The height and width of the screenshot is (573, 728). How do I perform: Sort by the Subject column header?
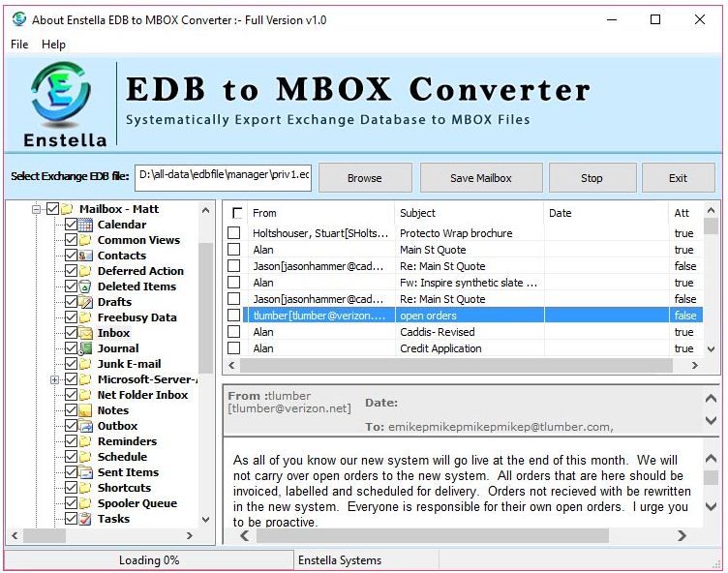469,213
